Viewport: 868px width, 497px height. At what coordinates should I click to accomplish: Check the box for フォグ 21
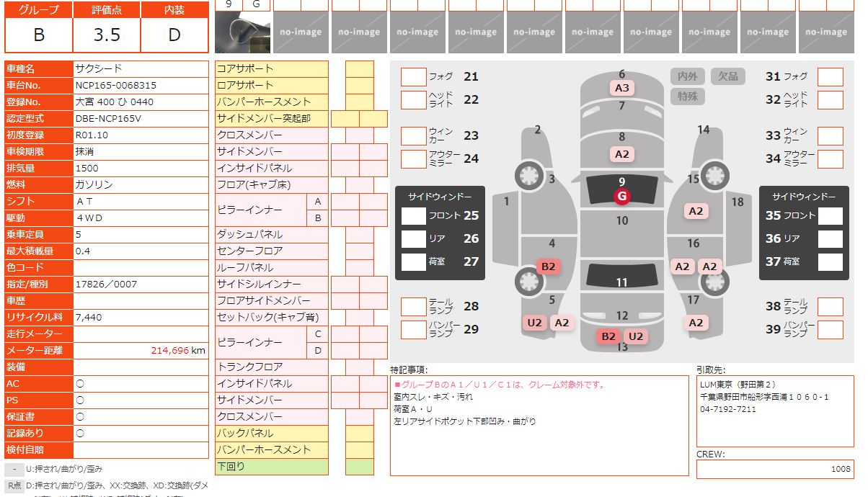tap(413, 77)
